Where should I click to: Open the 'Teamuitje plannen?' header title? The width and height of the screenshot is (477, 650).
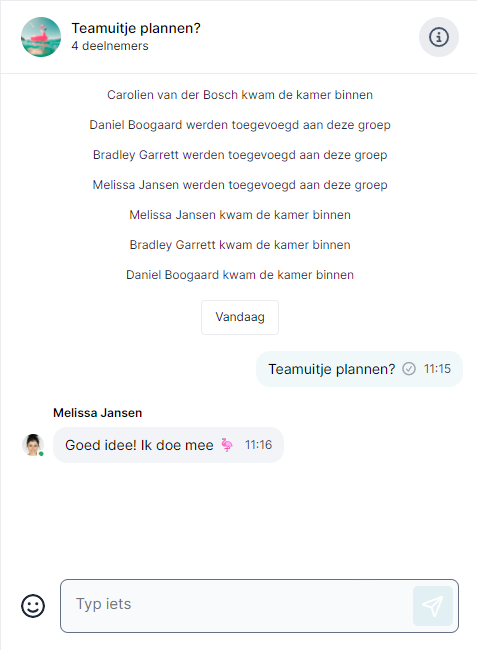click(136, 28)
